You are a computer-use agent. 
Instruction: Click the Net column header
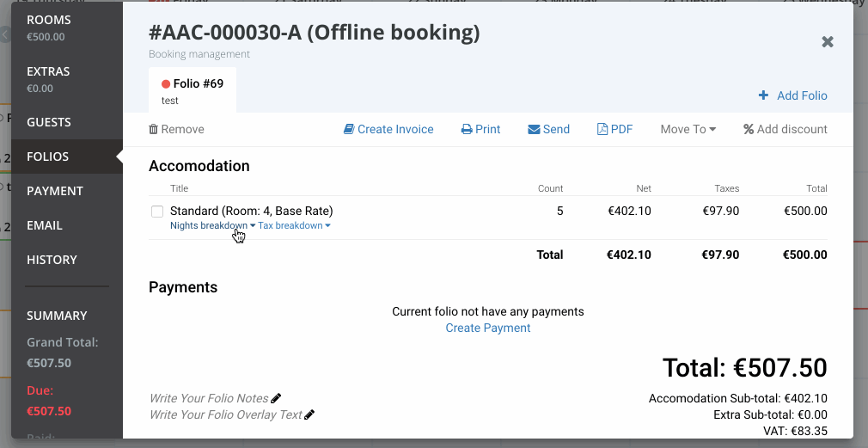(644, 188)
